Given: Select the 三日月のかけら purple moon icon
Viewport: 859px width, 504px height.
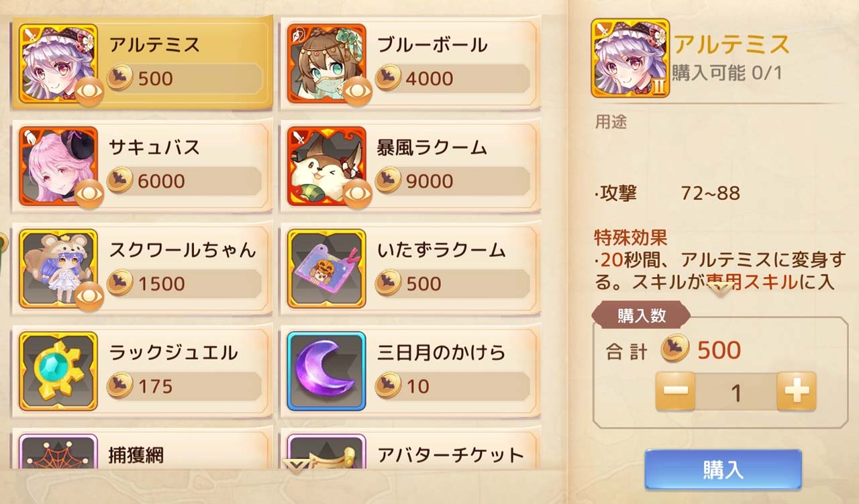Looking at the screenshot, I should tap(327, 371).
